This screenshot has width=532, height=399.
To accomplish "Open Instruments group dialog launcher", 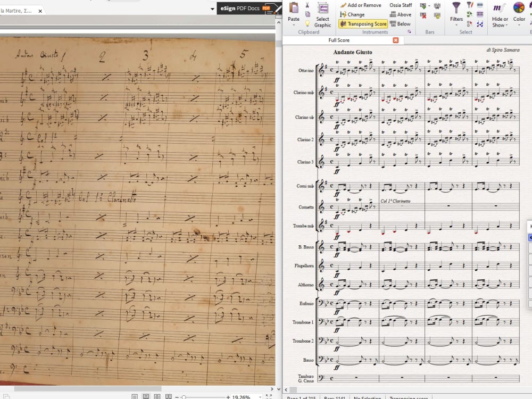I will tap(410, 32).
